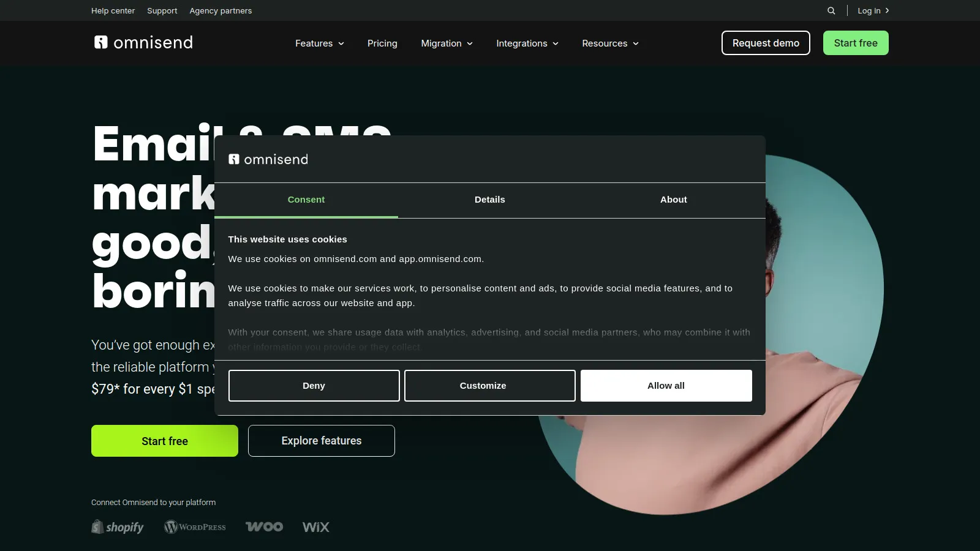Expand the Features dropdown menu

319,43
